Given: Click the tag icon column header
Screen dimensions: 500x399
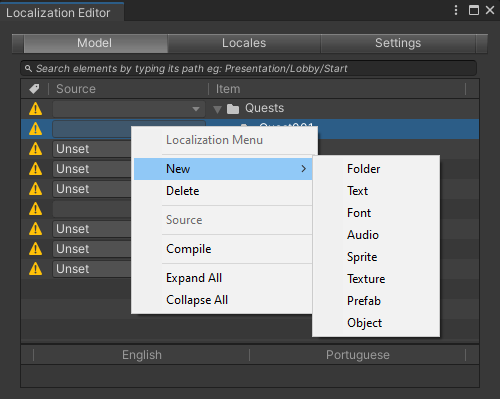Looking at the screenshot, I should click(x=34, y=89).
